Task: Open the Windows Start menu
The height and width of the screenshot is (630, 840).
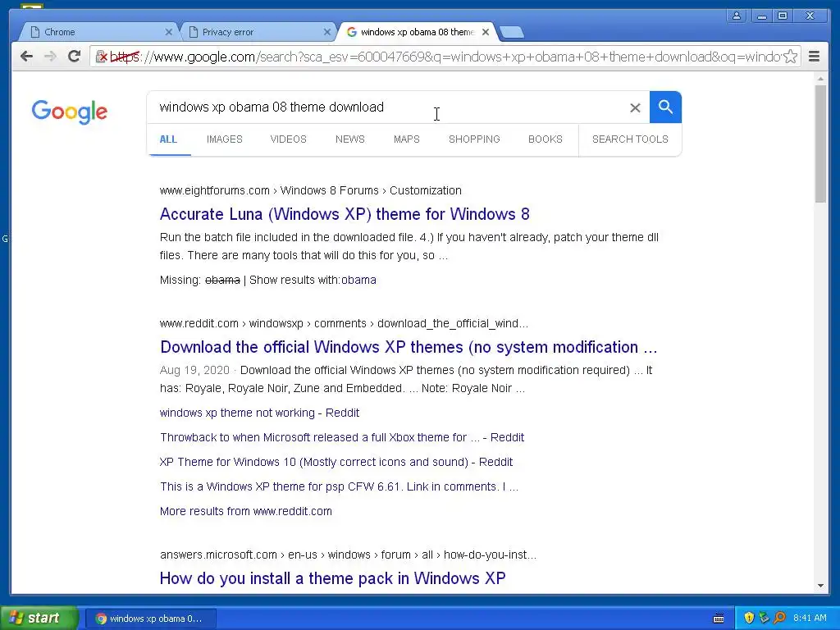Action: pos(39,618)
